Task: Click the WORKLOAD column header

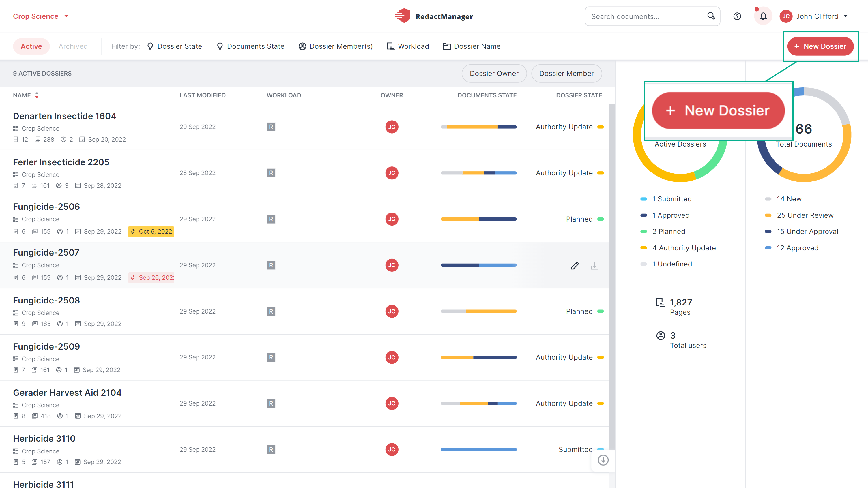Action: (x=284, y=95)
